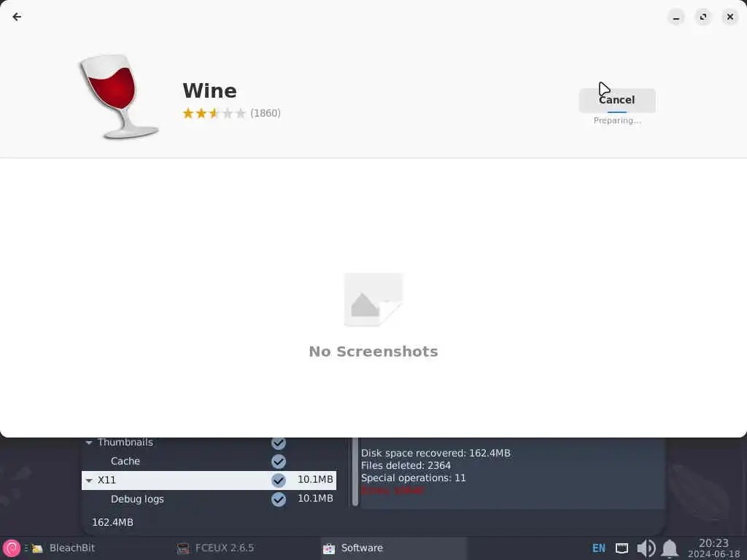Click the Files deleted: 2364 line
The width and height of the screenshot is (747, 560).
tap(406, 466)
